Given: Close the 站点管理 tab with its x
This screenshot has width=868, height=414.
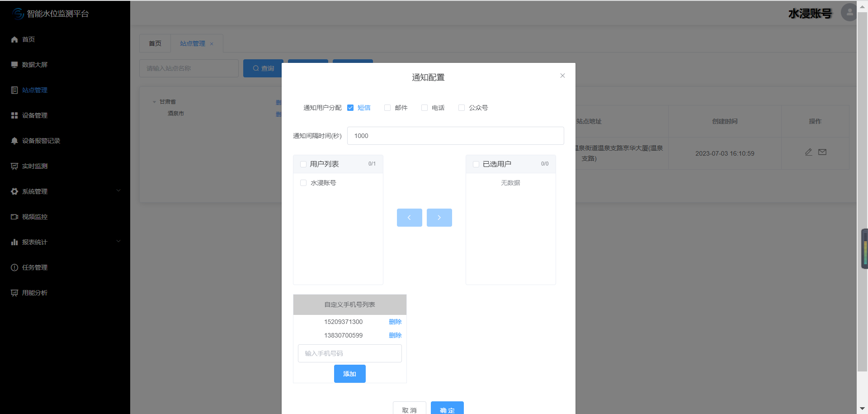Looking at the screenshot, I should [212, 44].
